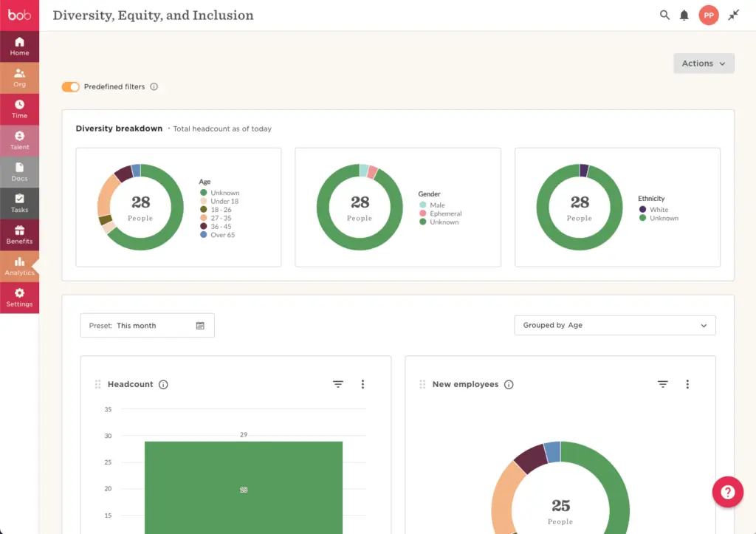The image size is (756, 534).
Task: Click Headcount info icon
Action: [163, 385]
